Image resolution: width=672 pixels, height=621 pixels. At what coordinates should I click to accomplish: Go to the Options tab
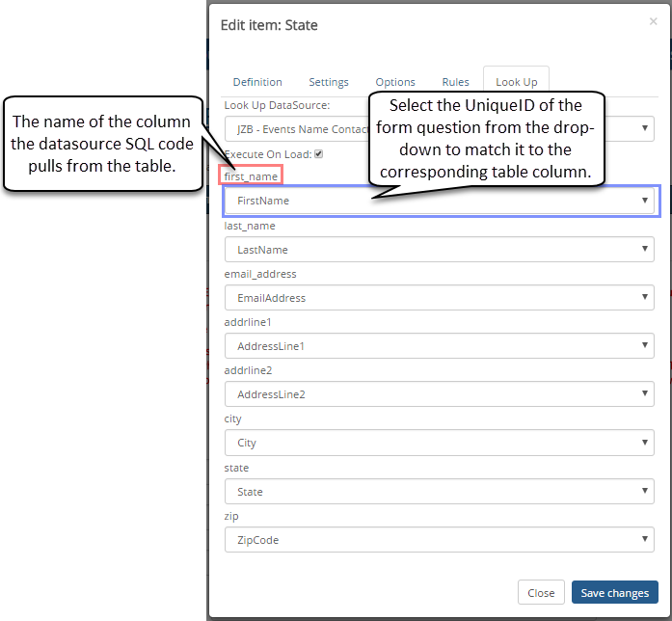coord(395,82)
